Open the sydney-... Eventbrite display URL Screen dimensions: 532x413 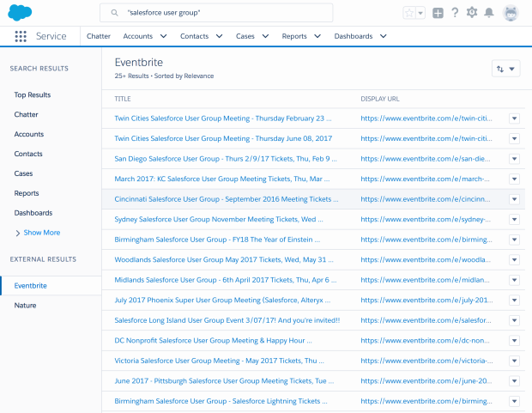click(426, 220)
